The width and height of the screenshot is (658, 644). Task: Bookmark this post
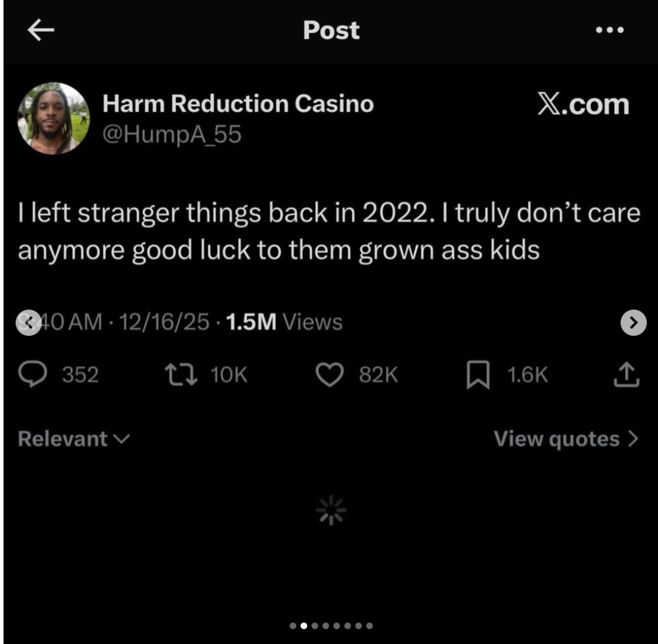478,375
